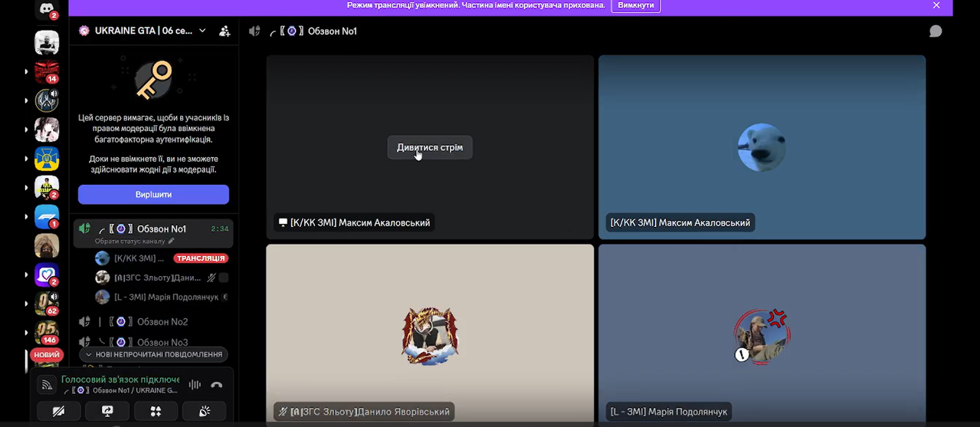Expand folder arrow beside red mask server
Image resolution: width=980 pixels, height=427 pixels.
click(x=26, y=71)
